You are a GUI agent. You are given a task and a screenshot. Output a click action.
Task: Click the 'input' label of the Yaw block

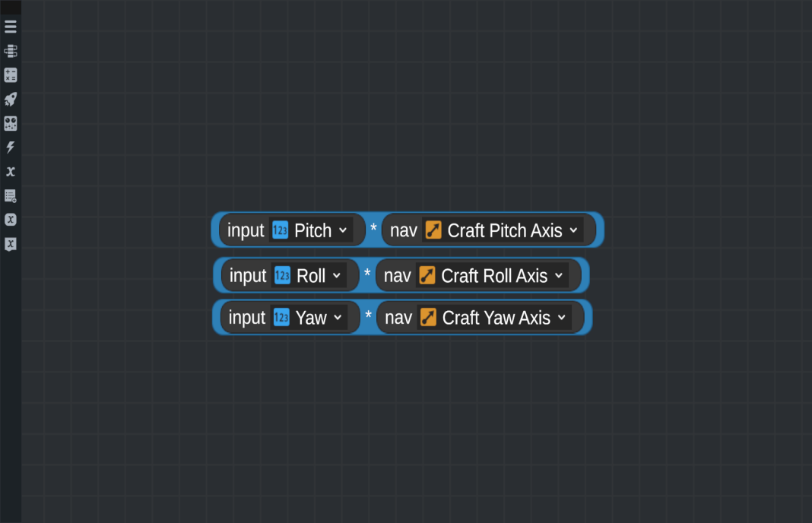[247, 318]
